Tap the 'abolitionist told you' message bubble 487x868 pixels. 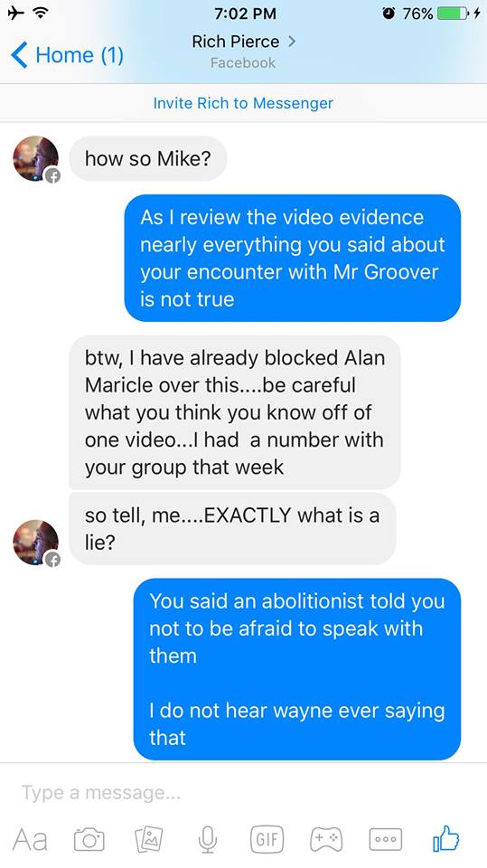click(297, 669)
